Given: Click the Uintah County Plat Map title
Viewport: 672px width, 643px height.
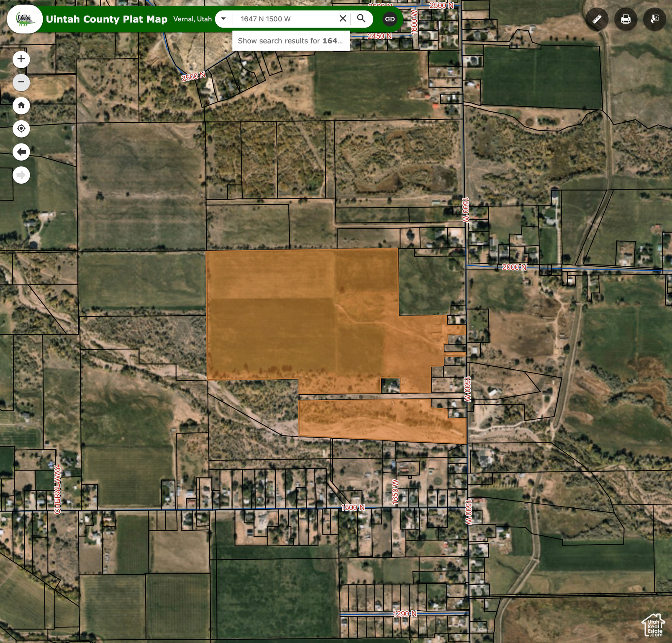Looking at the screenshot, I should click(x=106, y=19).
